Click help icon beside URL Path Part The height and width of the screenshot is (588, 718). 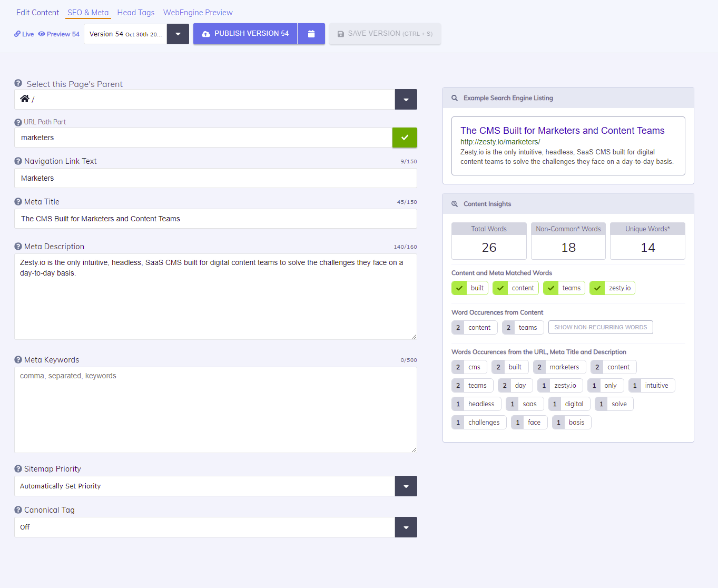[x=18, y=122]
